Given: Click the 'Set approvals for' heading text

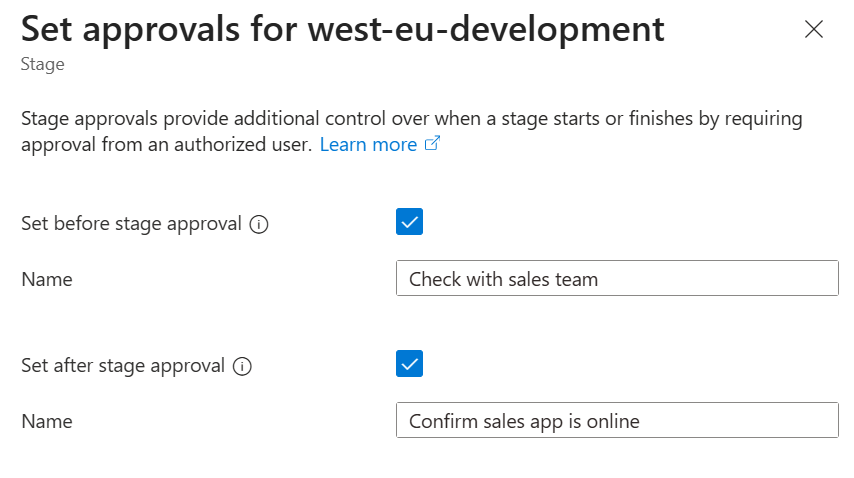Looking at the screenshot, I should coord(149,29).
